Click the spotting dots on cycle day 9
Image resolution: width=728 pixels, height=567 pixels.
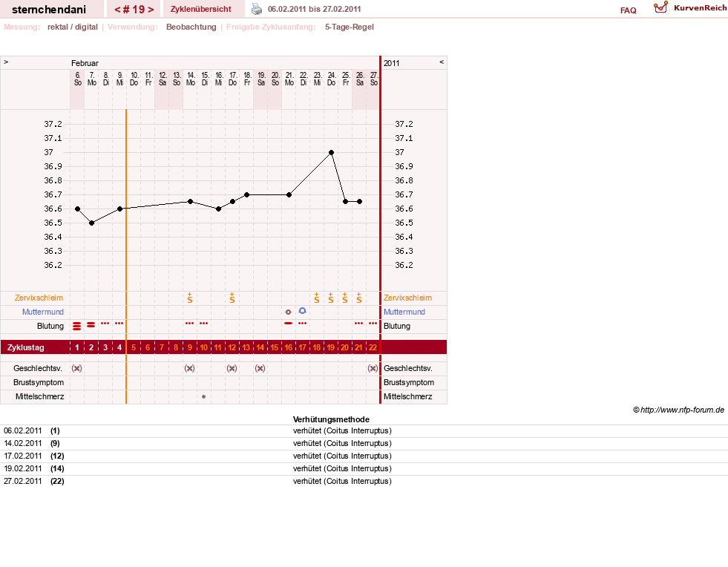[x=189, y=323]
